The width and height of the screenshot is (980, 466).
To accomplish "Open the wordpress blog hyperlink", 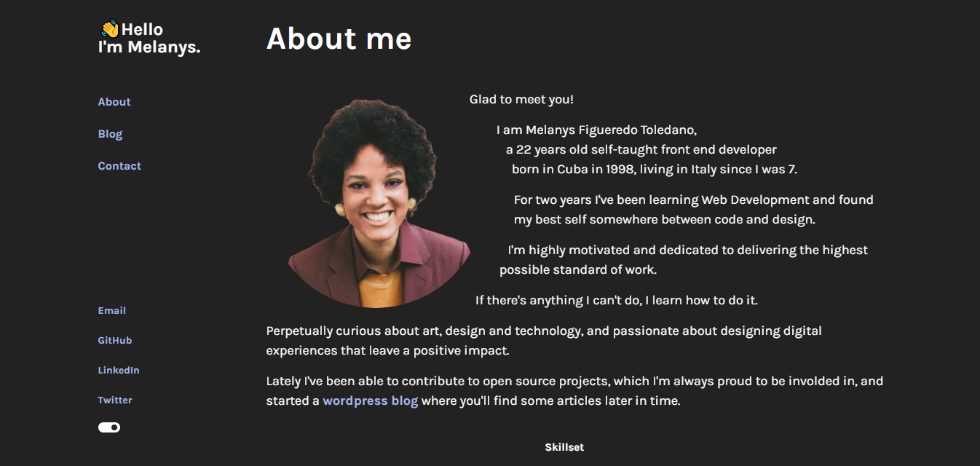I will [x=370, y=400].
